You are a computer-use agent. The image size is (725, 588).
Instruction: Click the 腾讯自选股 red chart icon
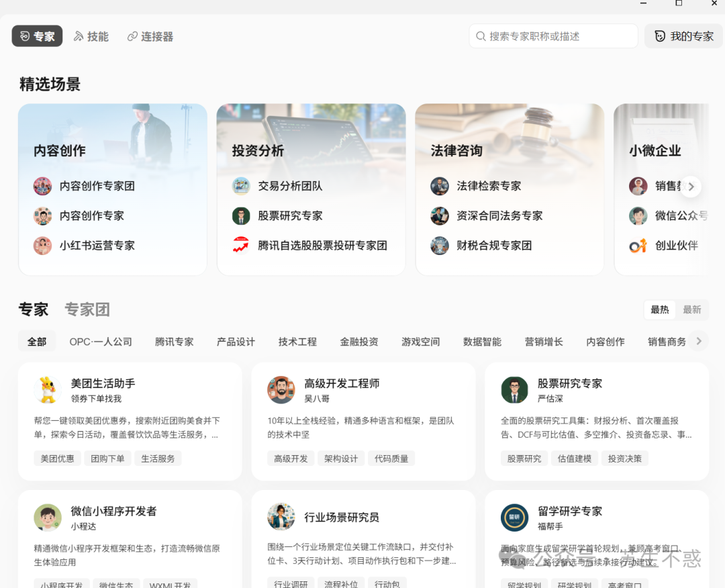pyautogui.click(x=241, y=246)
